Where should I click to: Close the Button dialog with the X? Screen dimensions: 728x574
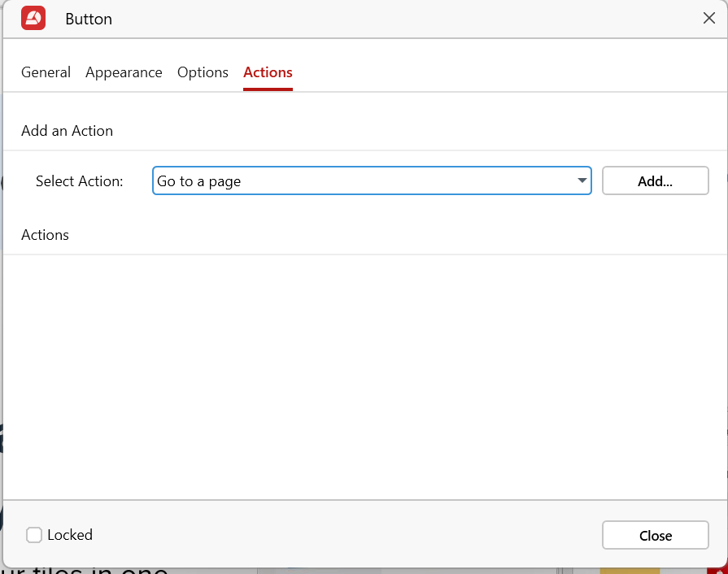[x=708, y=19]
